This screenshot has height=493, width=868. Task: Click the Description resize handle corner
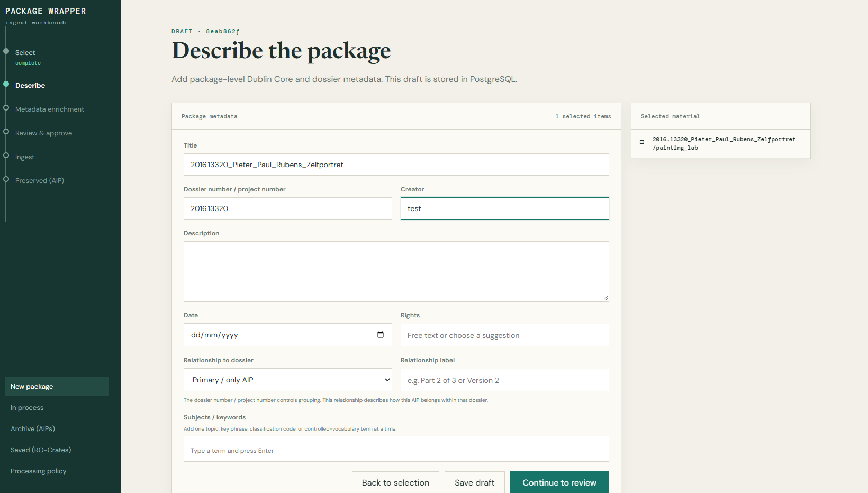tap(605, 298)
